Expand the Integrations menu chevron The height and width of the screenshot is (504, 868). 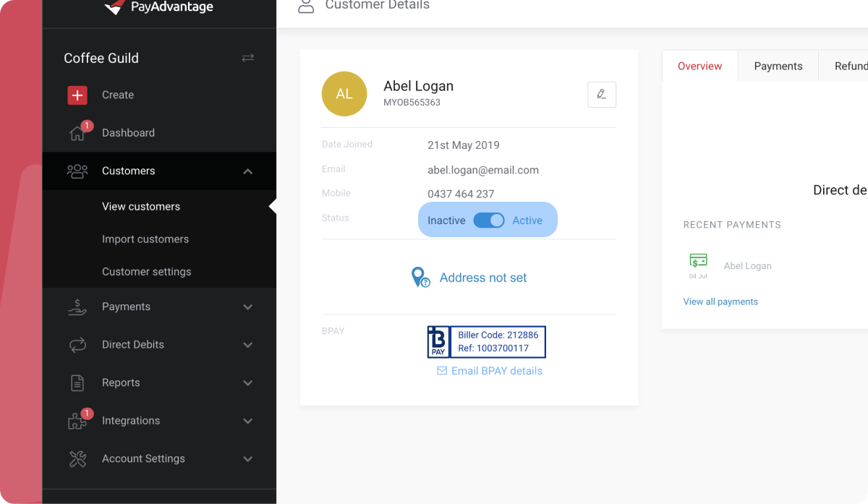pos(248,421)
